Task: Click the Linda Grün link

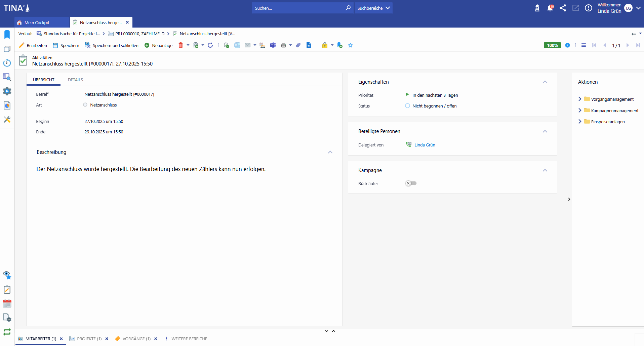Action: pyautogui.click(x=425, y=145)
